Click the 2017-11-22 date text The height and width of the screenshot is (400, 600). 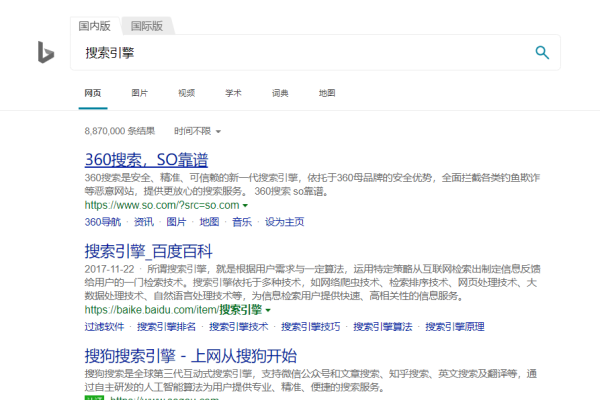pos(109,269)
